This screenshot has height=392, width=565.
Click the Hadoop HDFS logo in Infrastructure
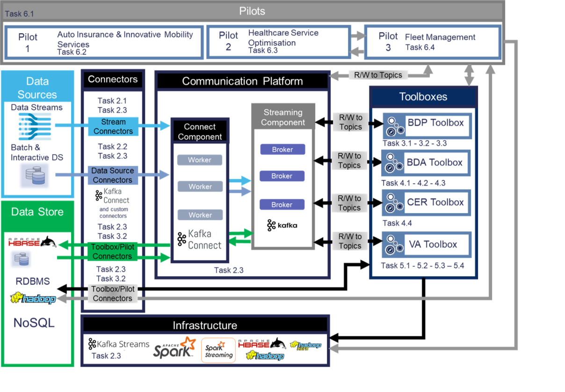(x=306, y=346)
